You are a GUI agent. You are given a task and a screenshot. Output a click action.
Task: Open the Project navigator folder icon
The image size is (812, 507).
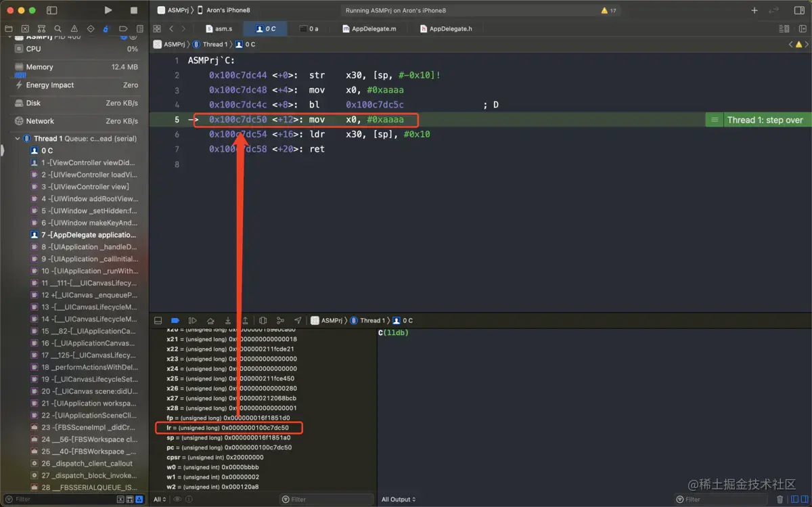(9, 29)
